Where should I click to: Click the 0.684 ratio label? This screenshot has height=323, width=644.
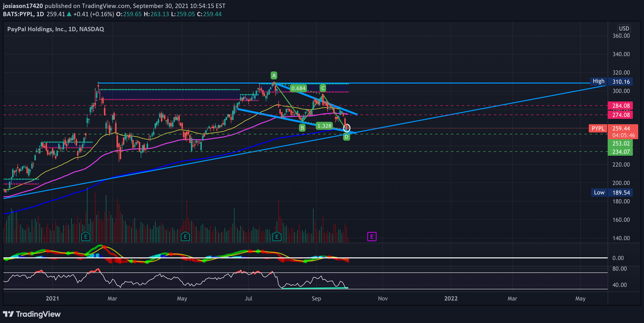[298, 88]
